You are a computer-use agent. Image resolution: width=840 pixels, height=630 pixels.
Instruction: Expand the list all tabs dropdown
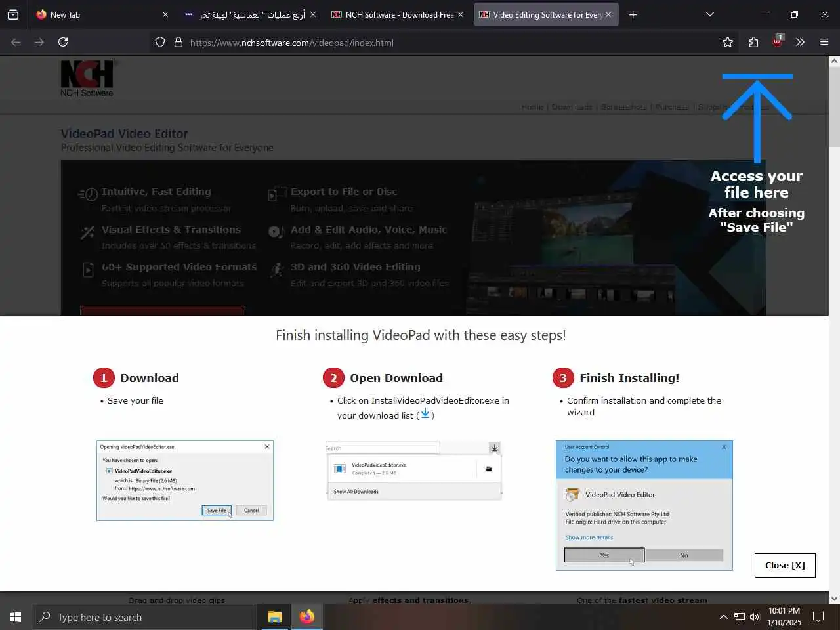(x=709, y=14)
